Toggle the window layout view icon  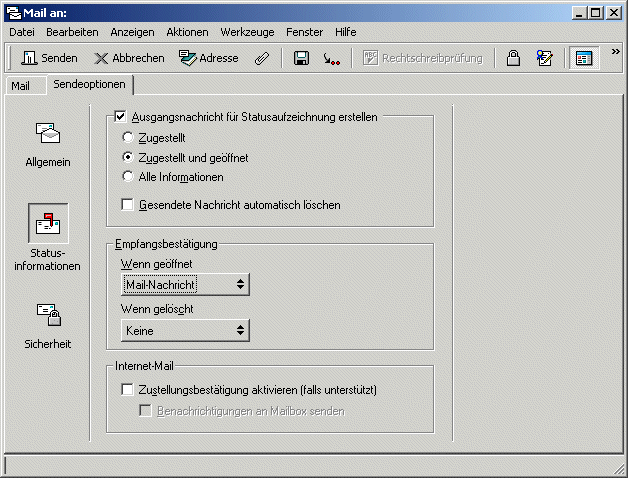coord(584,58)
